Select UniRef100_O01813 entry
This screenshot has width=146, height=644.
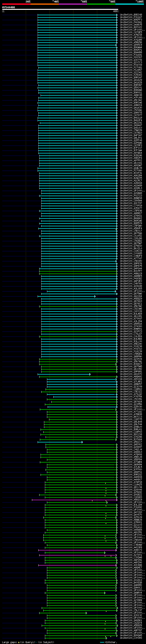[131, 580]
